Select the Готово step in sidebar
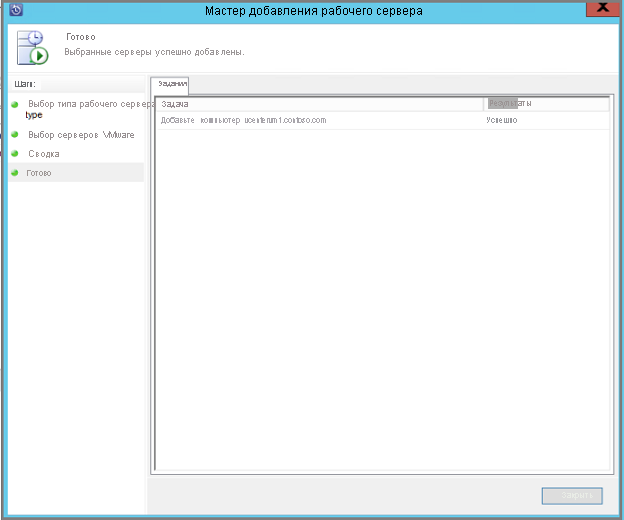This screenshot has width=624, height=520. pyautogui.click(x=41, y=173)
